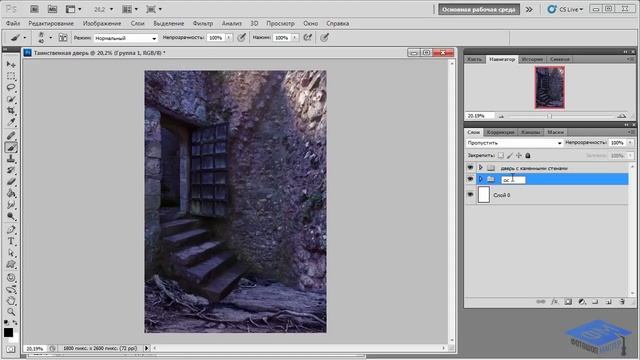640x360 pixels.
Task: Open the Изображение menu
Action: click(x=102, y=23)
